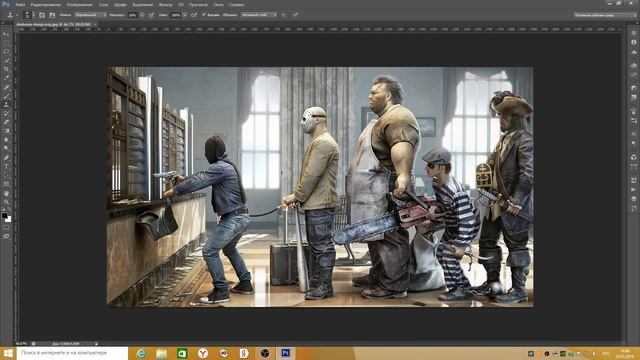Open the Файл menu
The image size is (640, 360).
coord(20,5)
